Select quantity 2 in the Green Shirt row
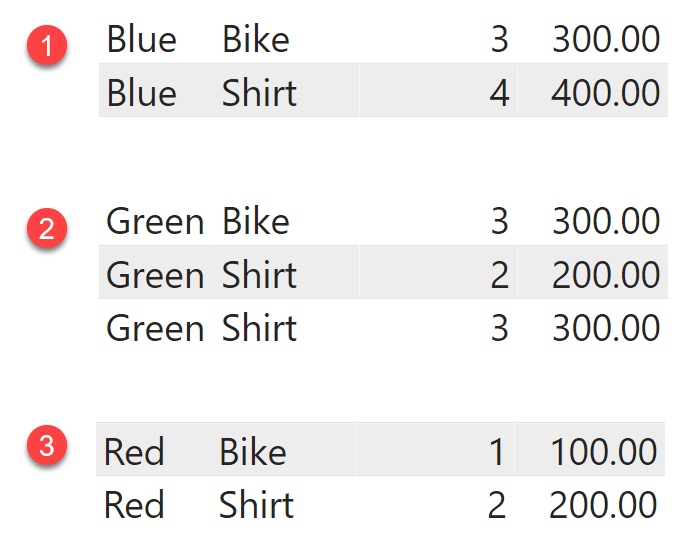Viewport: 700px width, 537px height. point(500,275)
